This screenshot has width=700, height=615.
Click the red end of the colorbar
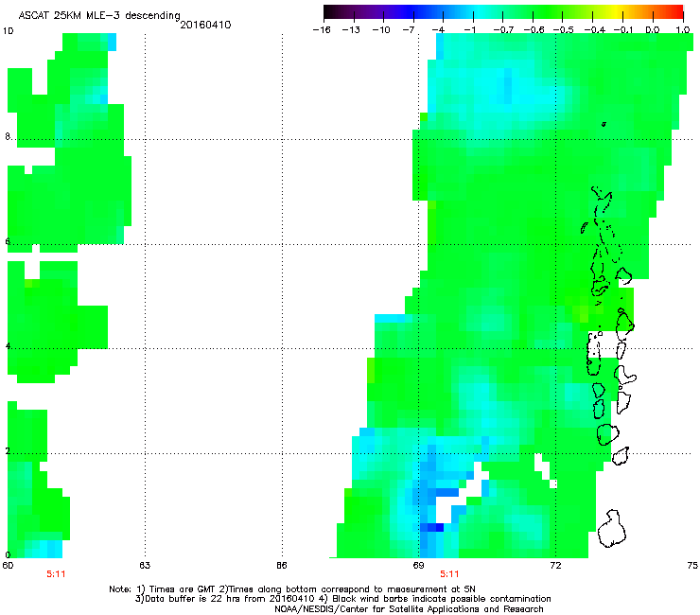pos(677,12)
